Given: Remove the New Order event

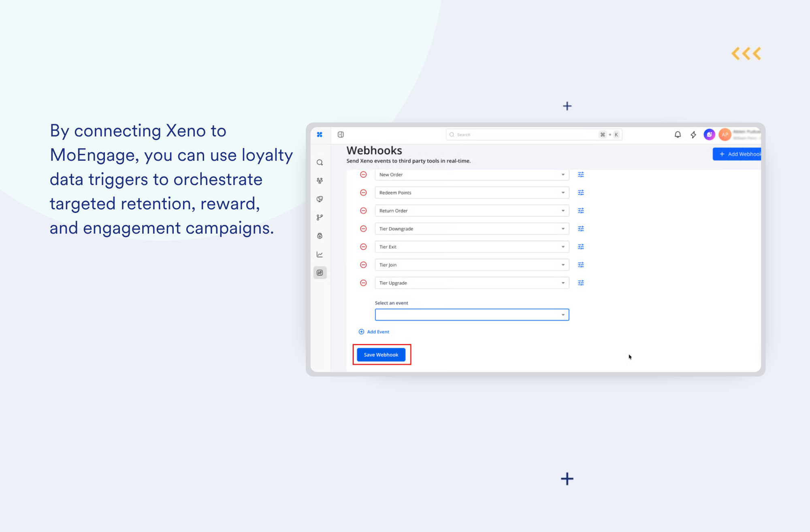Looking at the screenshot, I should pyautogui.click(x=363, y=174).
